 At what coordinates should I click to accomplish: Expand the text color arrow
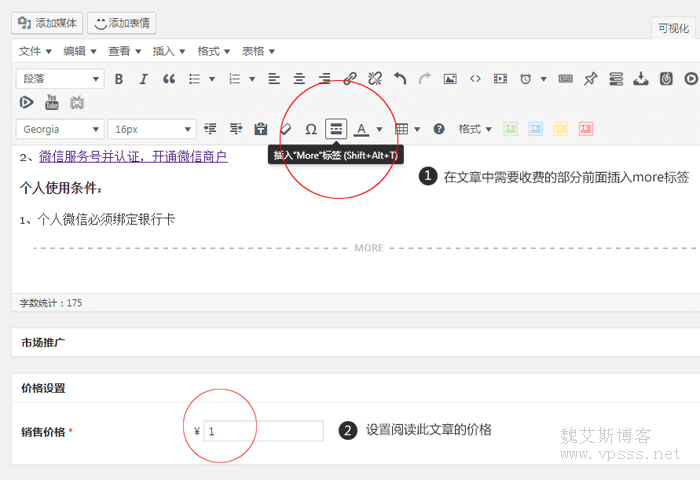(x=379, y=129)
